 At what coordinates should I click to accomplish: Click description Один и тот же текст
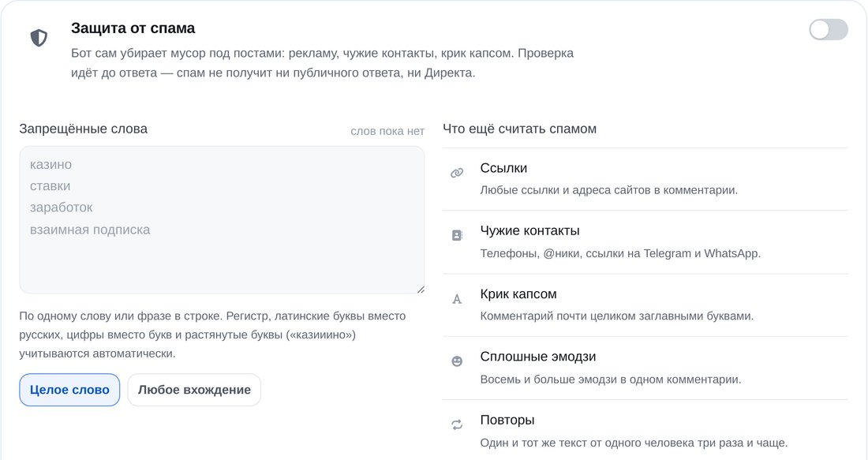tap(634, 443)
